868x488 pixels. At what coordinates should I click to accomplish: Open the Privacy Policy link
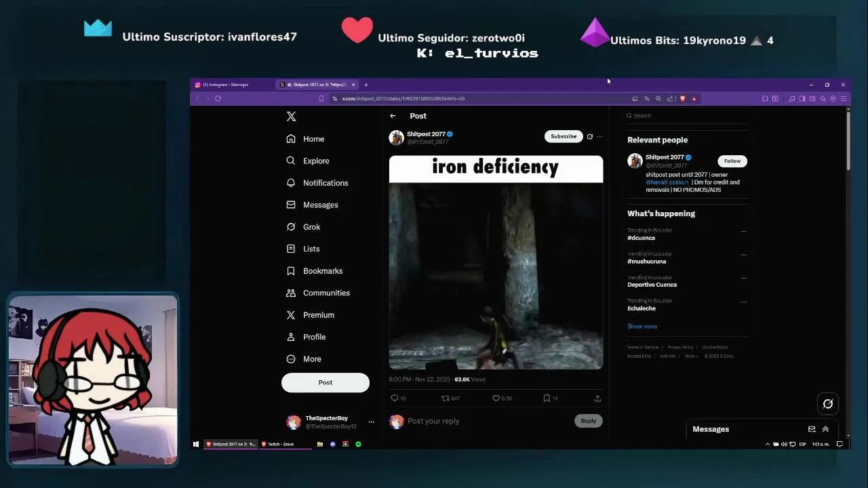coord(680,347)
